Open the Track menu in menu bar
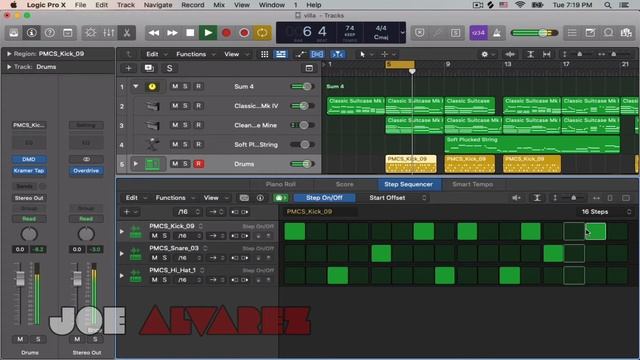 click(126, 5)
